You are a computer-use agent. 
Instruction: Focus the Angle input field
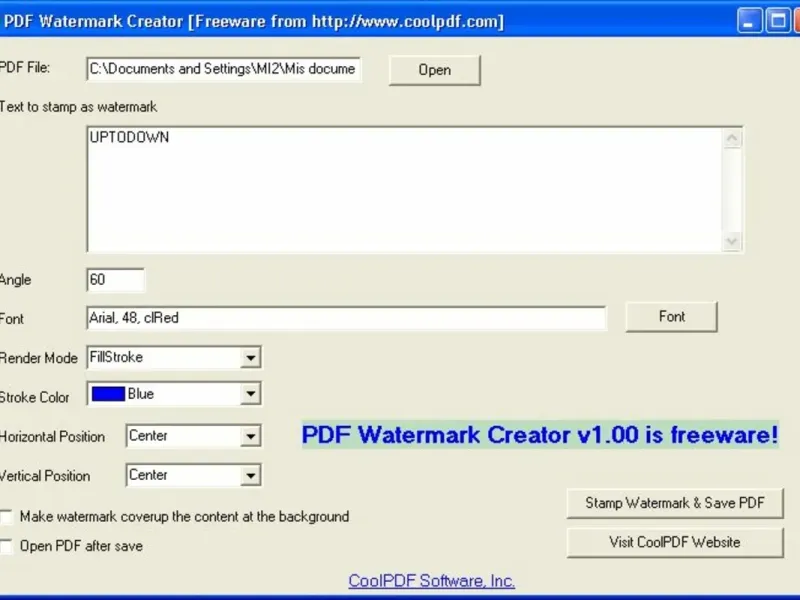pos(115,280)
